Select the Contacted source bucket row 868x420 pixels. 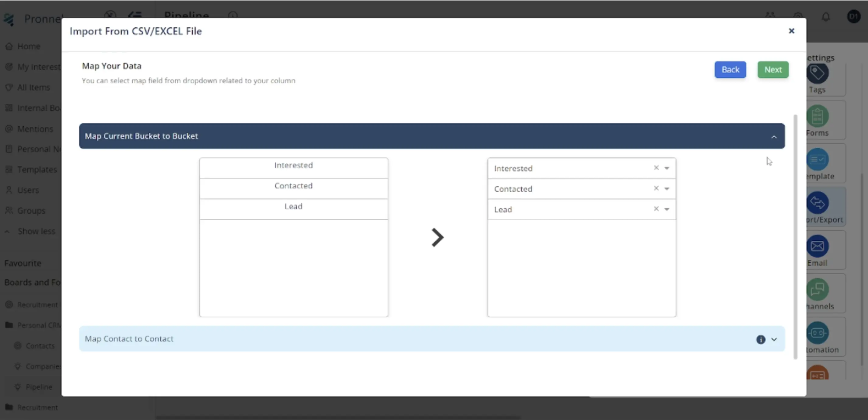point(293,188)
